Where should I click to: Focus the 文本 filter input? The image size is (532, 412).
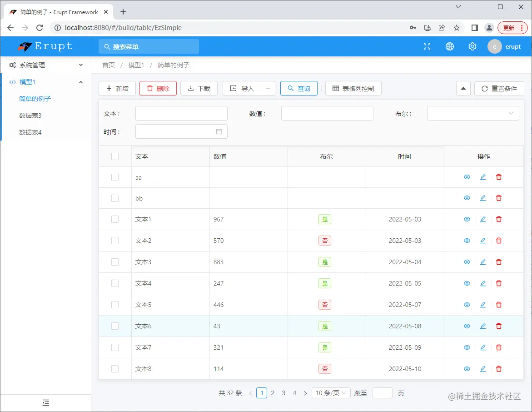tap(182, 113)
